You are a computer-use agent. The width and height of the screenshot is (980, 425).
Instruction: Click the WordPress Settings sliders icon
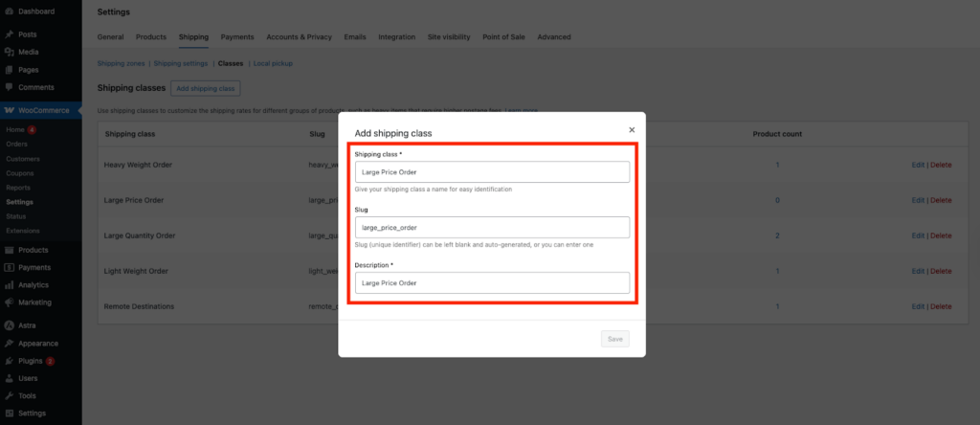10,414
